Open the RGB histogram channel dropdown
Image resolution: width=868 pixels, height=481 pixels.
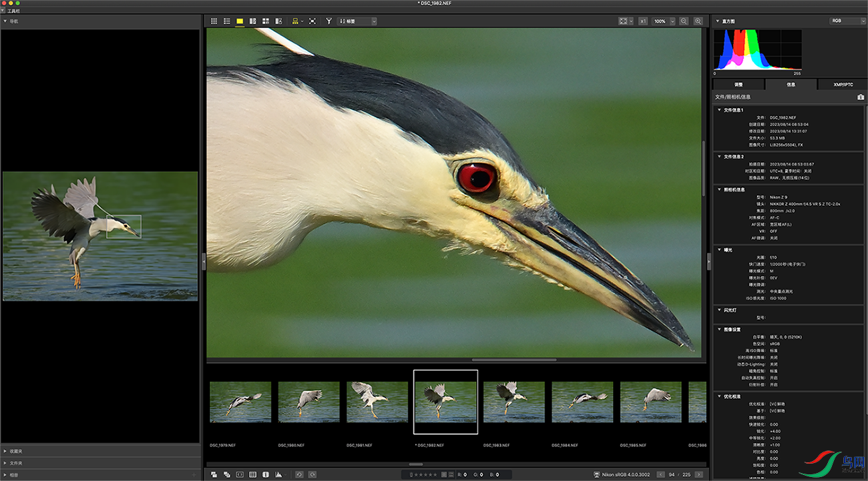click(x=847, y=21)
